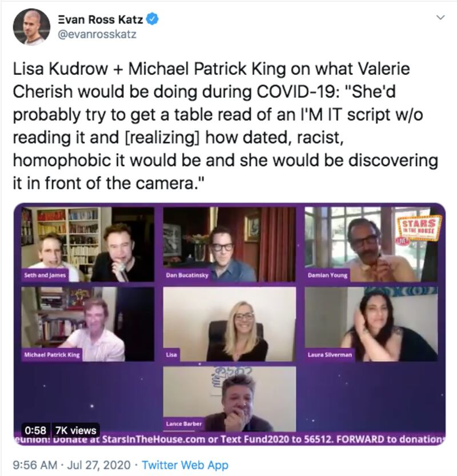
Task: Click the Stars in the House live logo
Action: (419, 229)
